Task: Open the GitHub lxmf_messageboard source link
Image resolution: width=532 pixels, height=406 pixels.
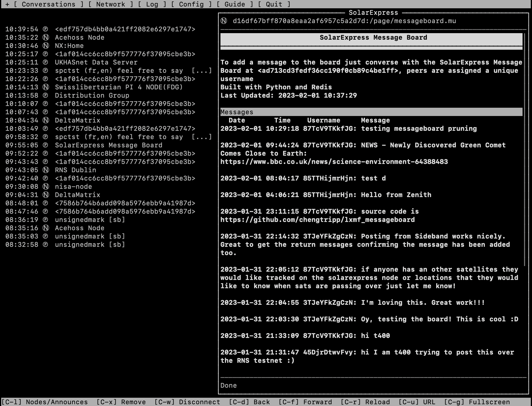Action: click(x=317, y=220)
